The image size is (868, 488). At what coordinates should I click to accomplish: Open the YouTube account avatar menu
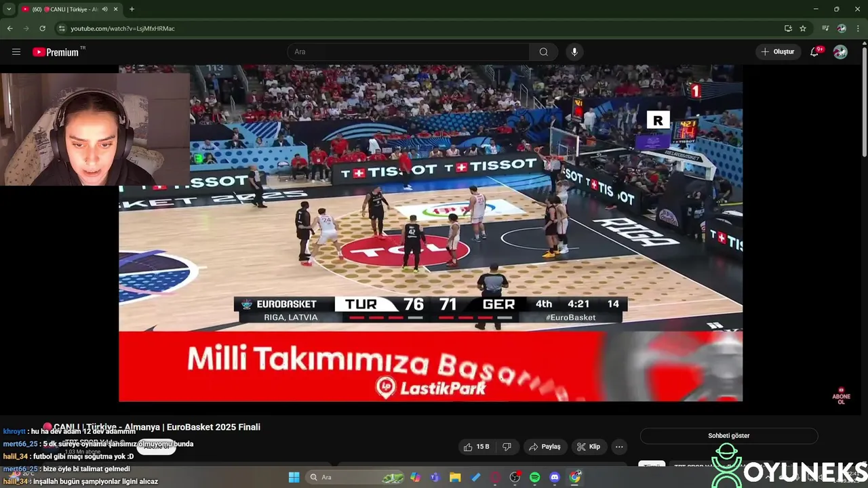coord(840,52)
